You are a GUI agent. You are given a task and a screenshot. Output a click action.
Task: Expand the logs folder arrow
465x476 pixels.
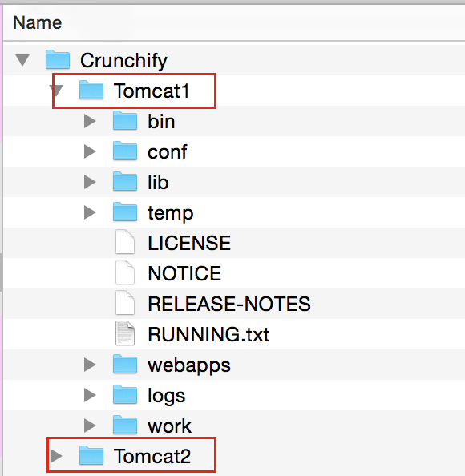coord(90,394)
